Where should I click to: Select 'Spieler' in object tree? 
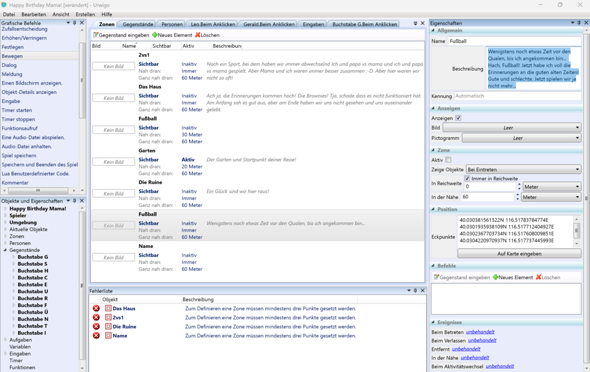point(18,216)
